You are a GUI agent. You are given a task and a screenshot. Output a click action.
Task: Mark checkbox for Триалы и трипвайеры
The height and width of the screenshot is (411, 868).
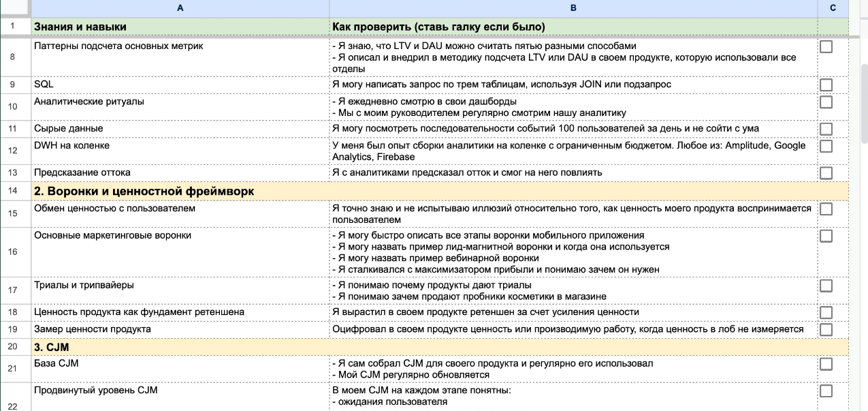(826, 285)
